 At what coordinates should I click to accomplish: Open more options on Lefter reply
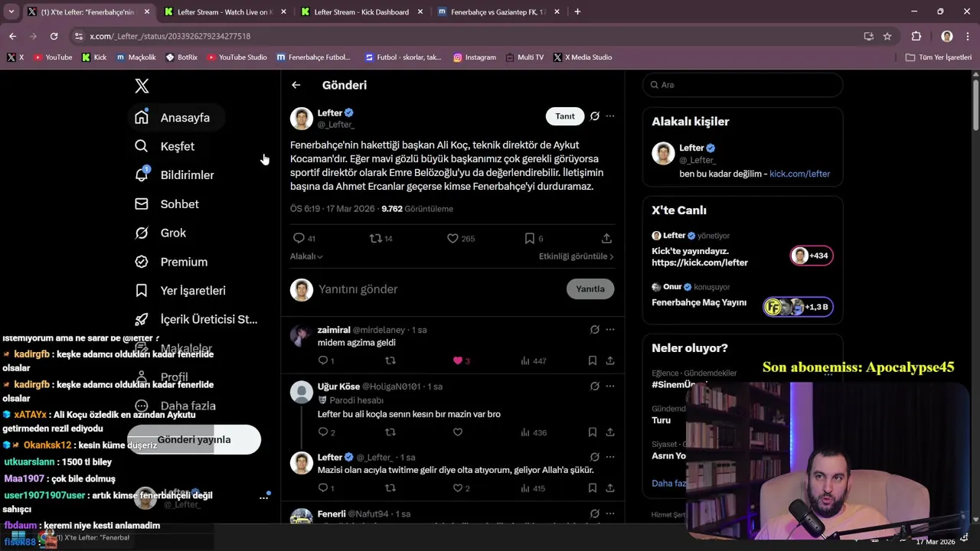tap(610, 457)
